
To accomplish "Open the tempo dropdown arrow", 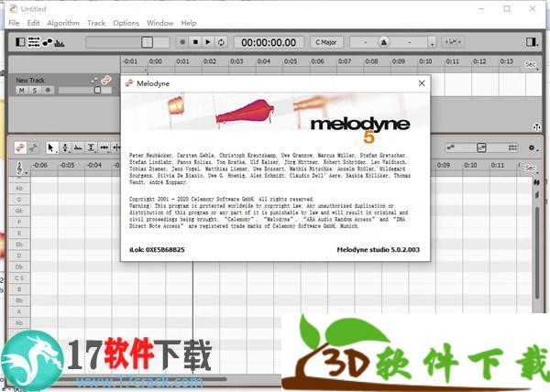I will pos(432,43).
